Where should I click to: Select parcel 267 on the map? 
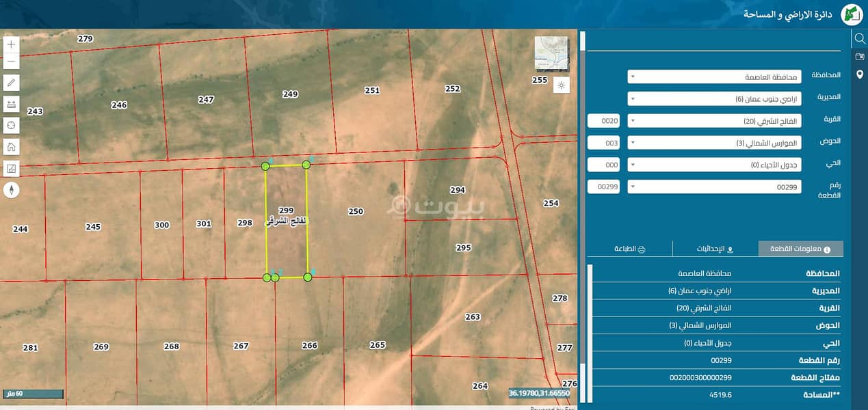[x=241, y=346]
